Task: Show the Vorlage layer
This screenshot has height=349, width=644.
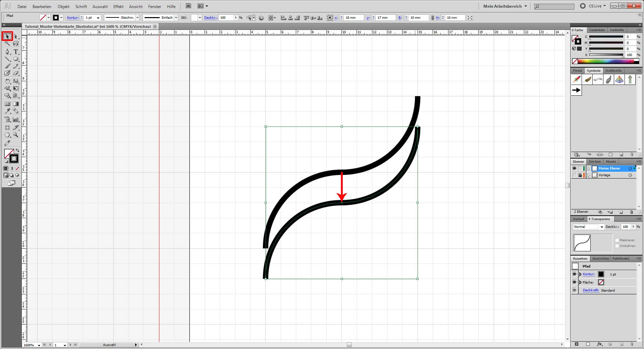Action: click(x=574, y=175)
